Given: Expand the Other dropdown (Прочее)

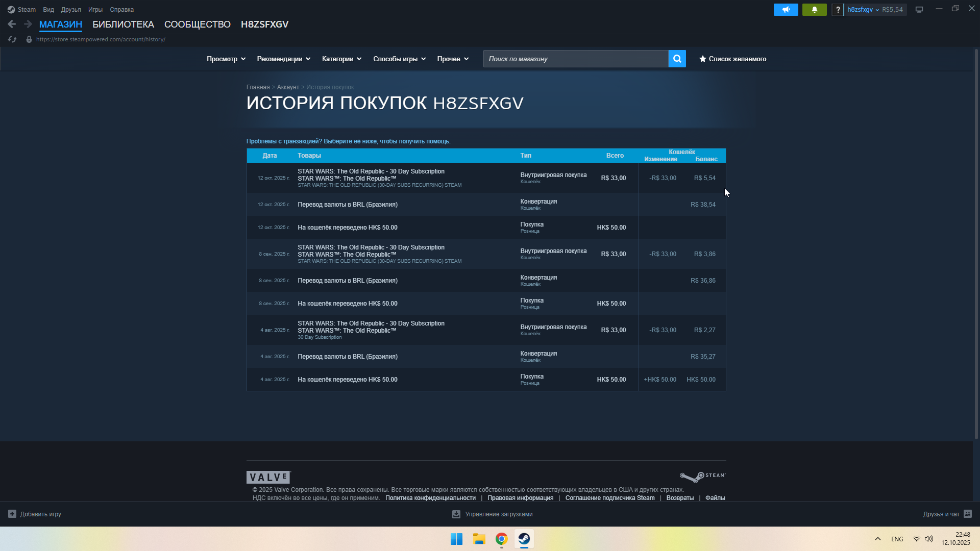Looking at the screenshot, I should tap(452, 59).
